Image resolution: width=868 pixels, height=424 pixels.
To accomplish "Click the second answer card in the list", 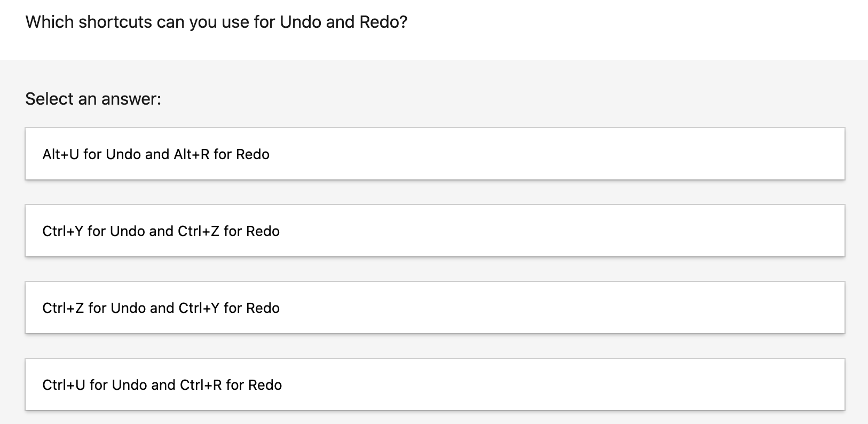I will click(x=435, y=231).
